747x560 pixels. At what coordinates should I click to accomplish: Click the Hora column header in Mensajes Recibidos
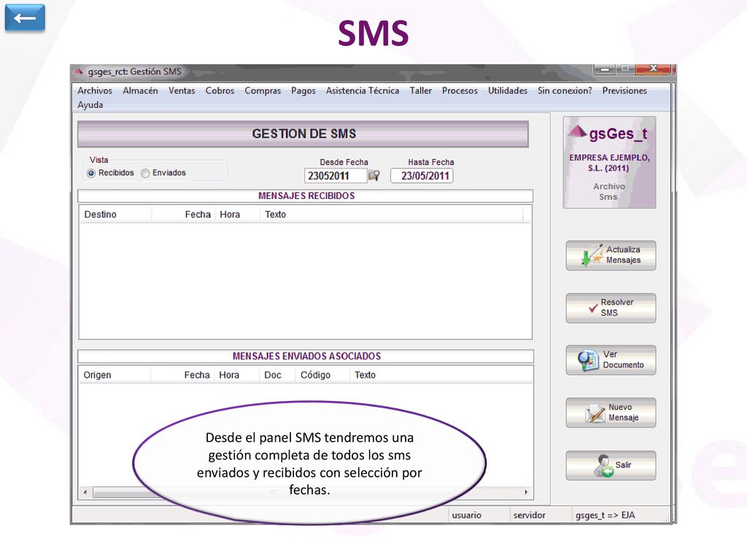[237, 214]
